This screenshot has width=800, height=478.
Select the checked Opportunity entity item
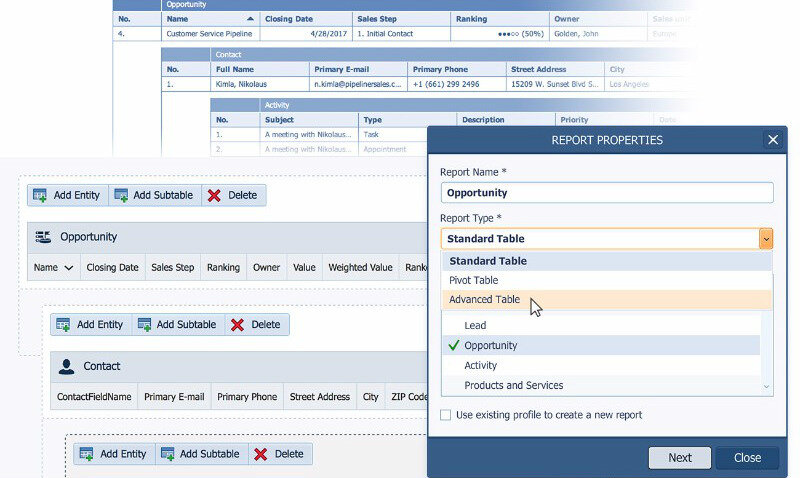pos(490,346)
